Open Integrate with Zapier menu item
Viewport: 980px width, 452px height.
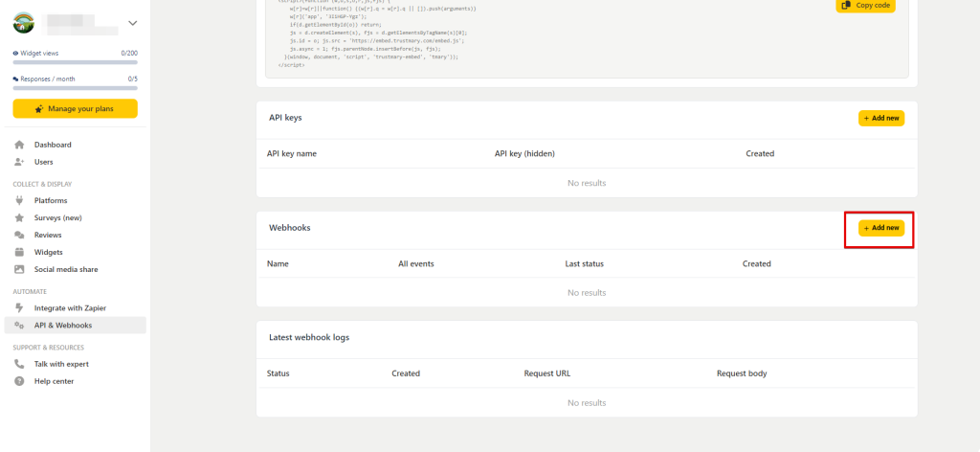tap(70, 307)
